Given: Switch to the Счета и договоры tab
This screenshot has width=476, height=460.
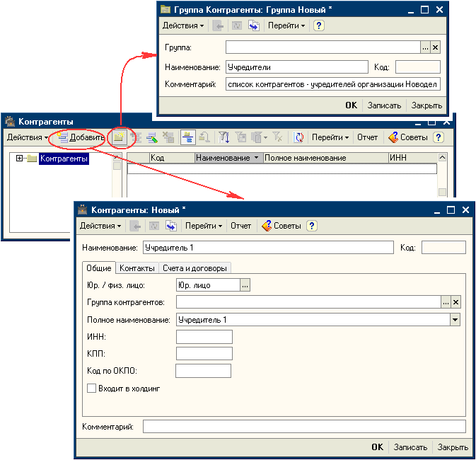Looking at the screenshot, I should tap(195, 268).
